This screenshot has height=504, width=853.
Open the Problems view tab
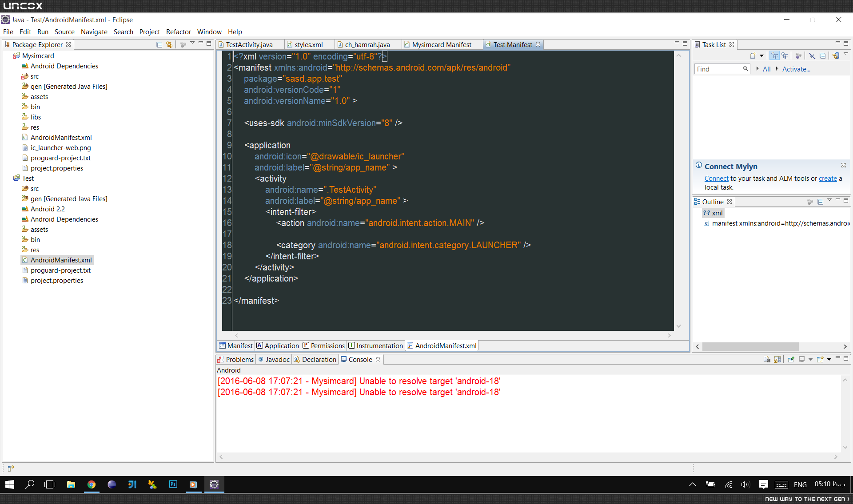tap(235, 359)
